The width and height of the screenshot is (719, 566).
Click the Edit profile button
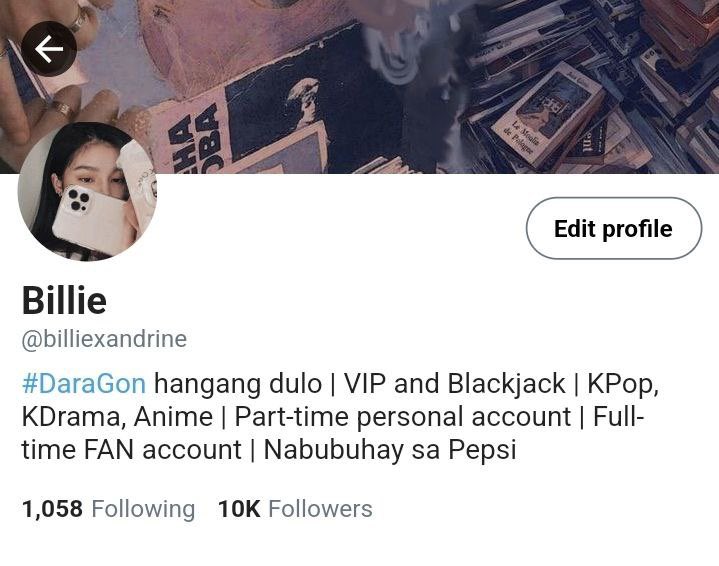614,228
